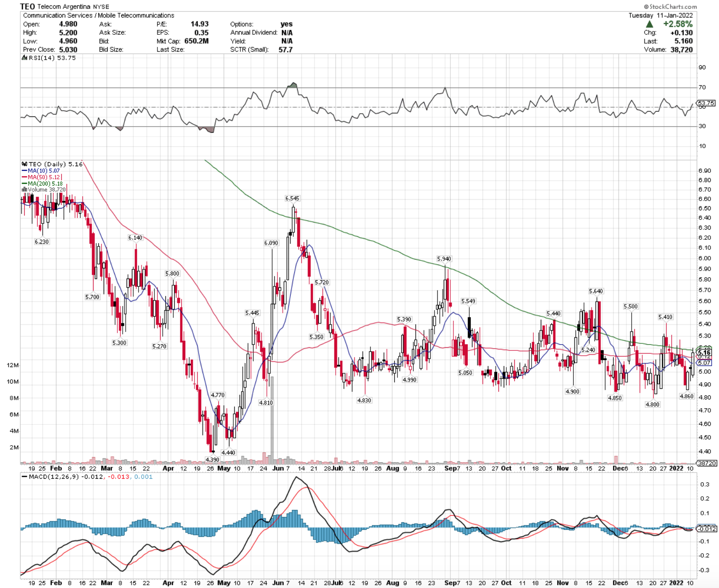
Task: Click the green up-arrow change icon
Action: pyautogui.click(x=649, y=24)
